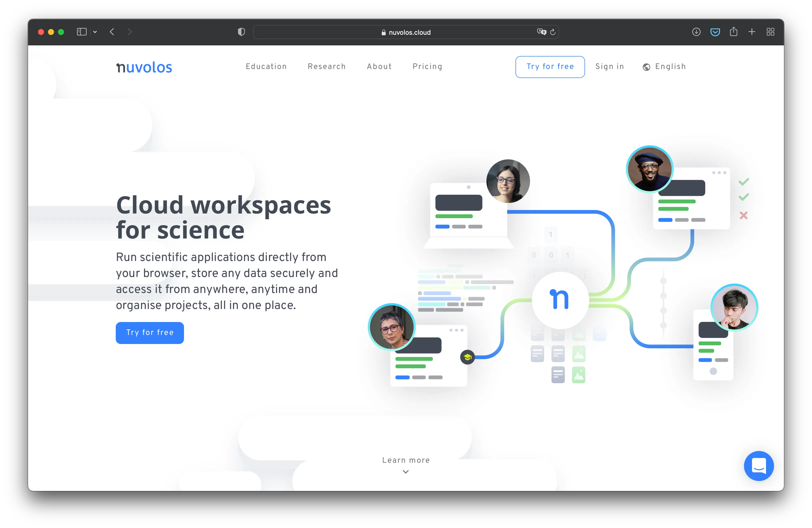Click the Pocket save icon
Screen dimensions: 812x528
pyautogui.click(x=715, y=32)
